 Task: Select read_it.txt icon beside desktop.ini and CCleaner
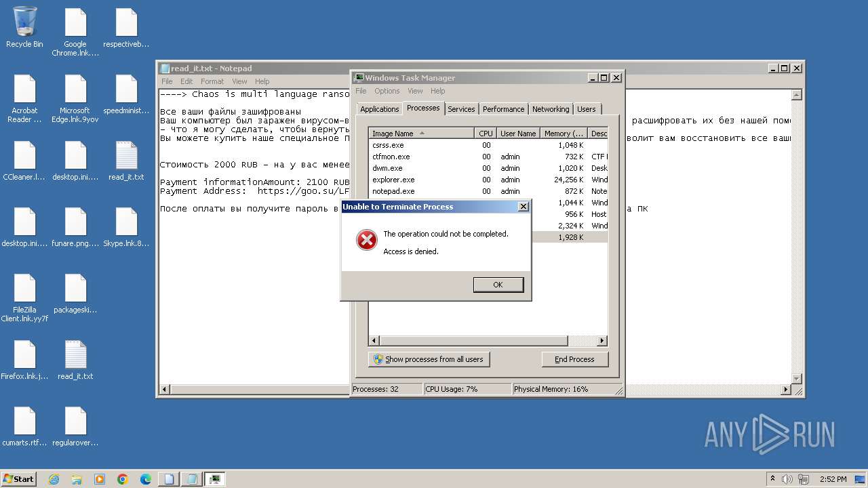pyautogui.click(x=126, y=161)
